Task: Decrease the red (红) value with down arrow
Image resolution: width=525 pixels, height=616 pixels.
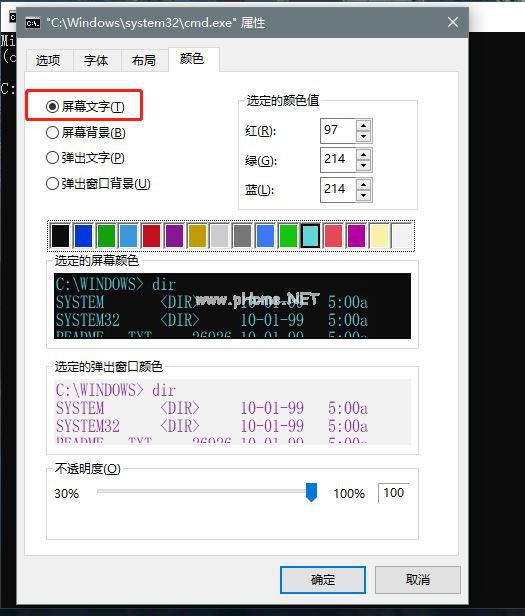Action: 363,136
